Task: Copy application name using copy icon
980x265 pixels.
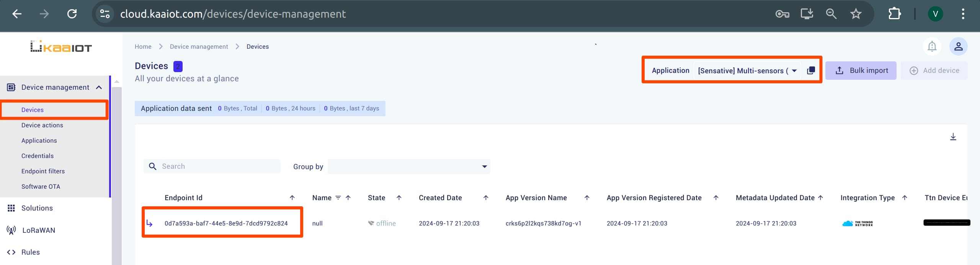Action: [811, 71]
